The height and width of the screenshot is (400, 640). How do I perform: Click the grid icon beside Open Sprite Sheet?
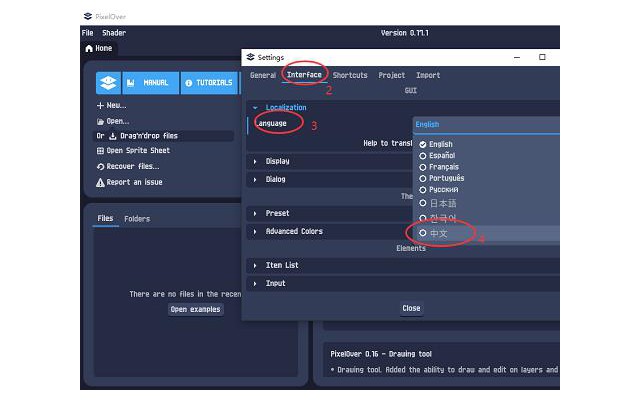click(x=100, y=151)
